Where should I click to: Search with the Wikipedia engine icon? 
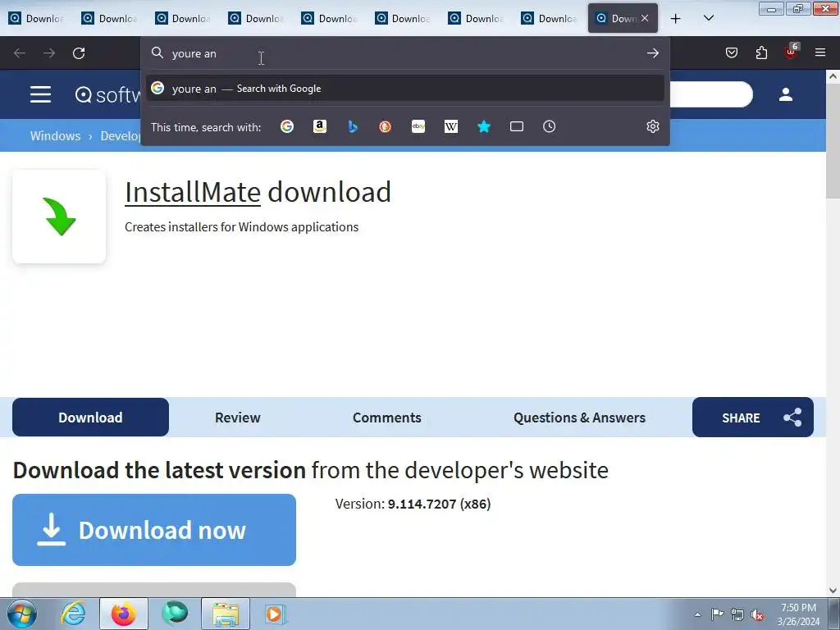coord(451,126)
